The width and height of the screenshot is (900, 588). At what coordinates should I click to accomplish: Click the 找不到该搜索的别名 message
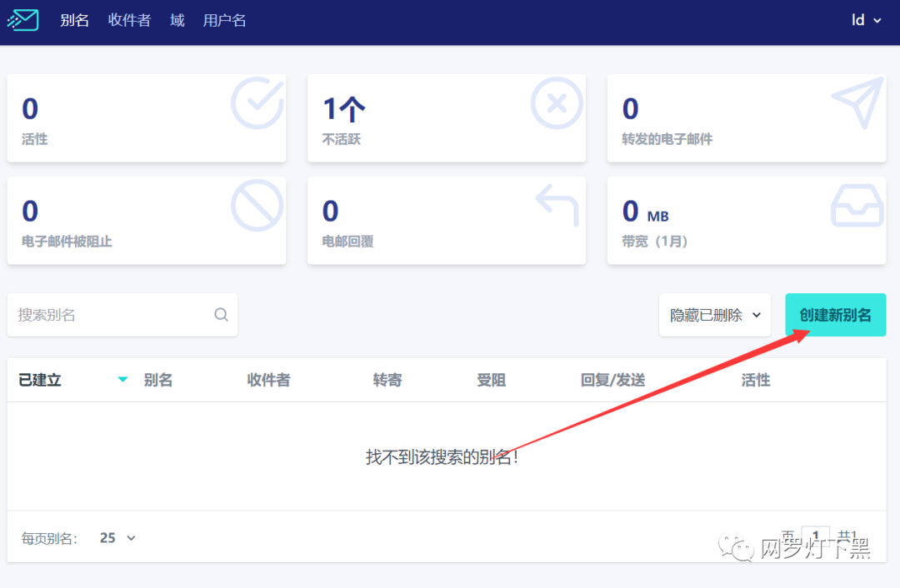coord(442,457)
